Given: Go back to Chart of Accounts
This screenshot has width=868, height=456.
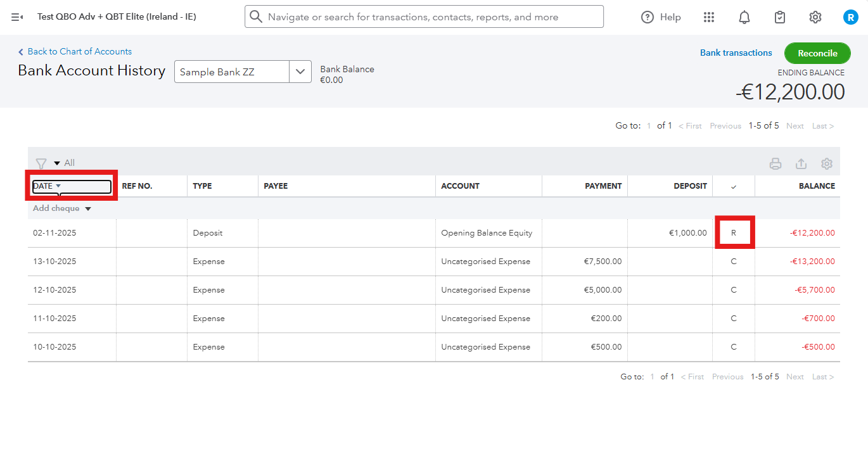Looking at the screenshot, I should pos(79,51).
